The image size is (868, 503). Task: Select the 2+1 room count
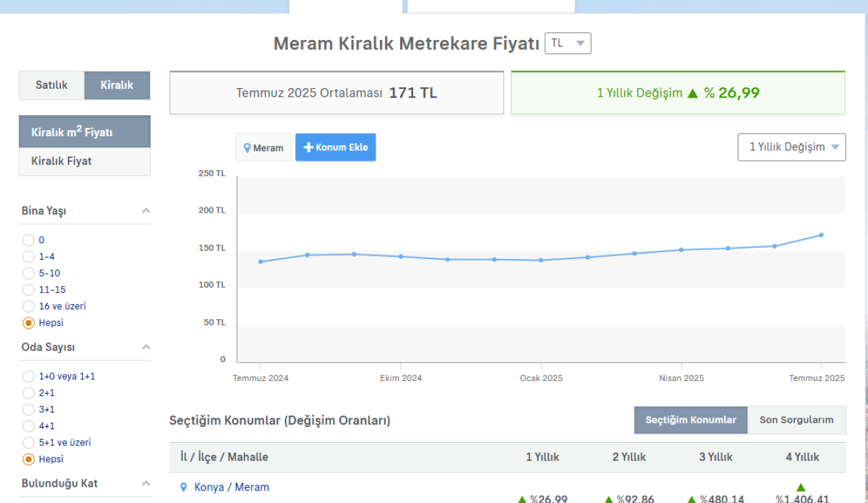coord(28,393)
